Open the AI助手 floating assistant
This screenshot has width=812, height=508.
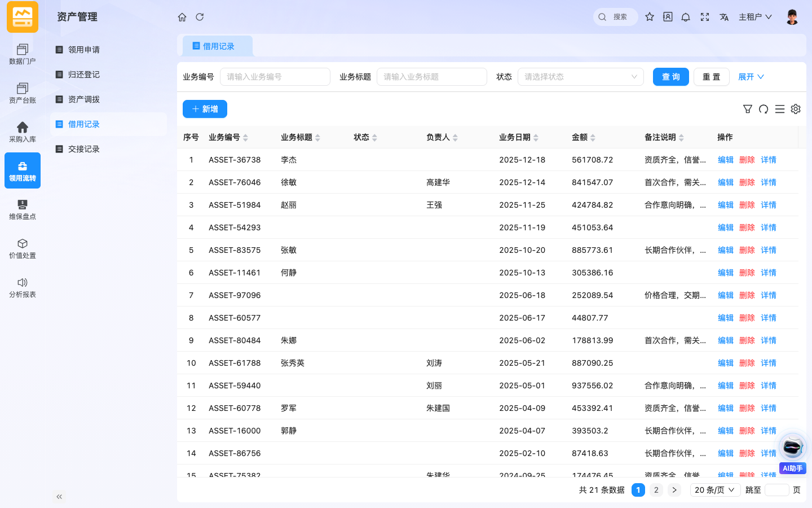click(793, 453)
